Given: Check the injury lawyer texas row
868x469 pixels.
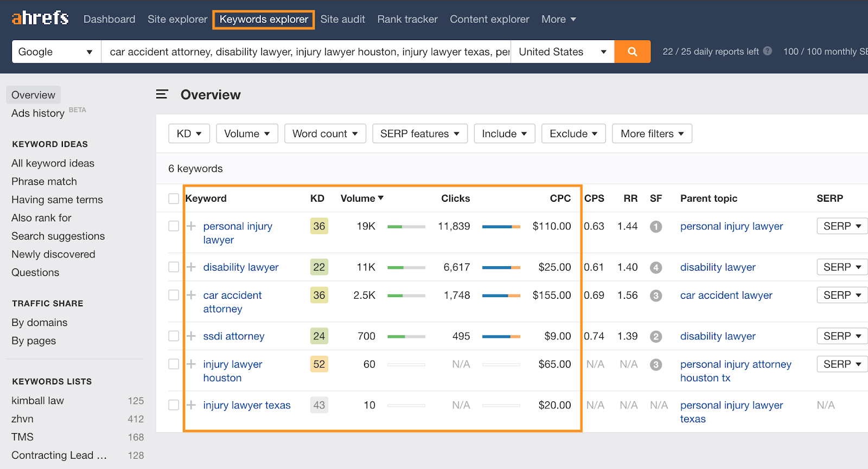Looking at the screenshot, I should (174, 405).
